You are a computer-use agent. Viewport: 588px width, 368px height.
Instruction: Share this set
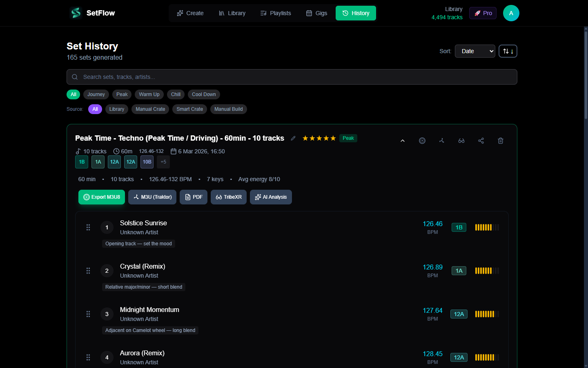tap(481, 141)
